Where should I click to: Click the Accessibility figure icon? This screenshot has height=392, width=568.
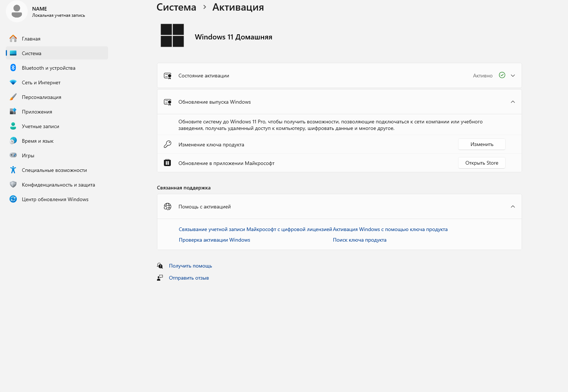click(x=13, y=170)
